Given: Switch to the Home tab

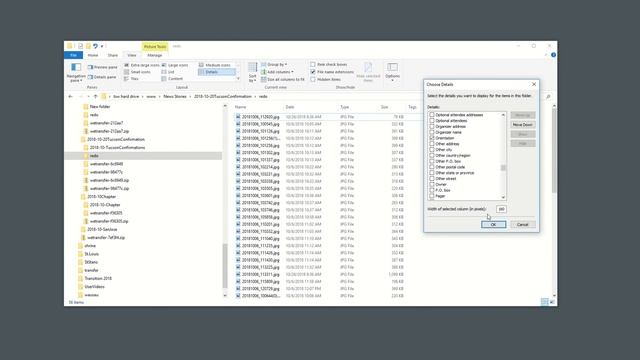Looking at the screenshot, I should 93,55.
